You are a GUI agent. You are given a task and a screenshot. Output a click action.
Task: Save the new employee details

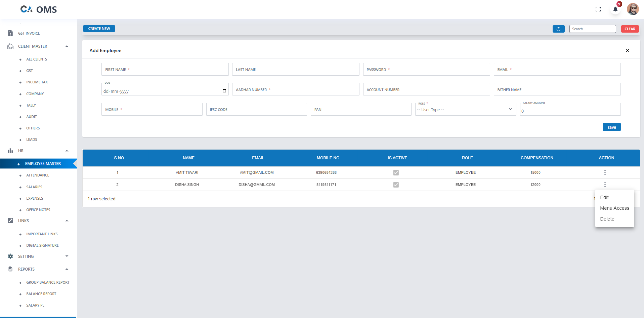(x=611, y=127)
